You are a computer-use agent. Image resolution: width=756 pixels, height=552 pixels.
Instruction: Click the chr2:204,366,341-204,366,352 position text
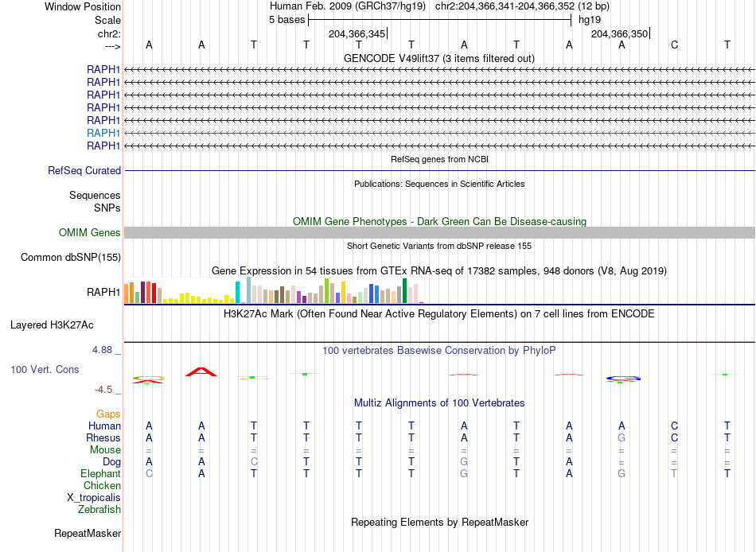point(505,6)
